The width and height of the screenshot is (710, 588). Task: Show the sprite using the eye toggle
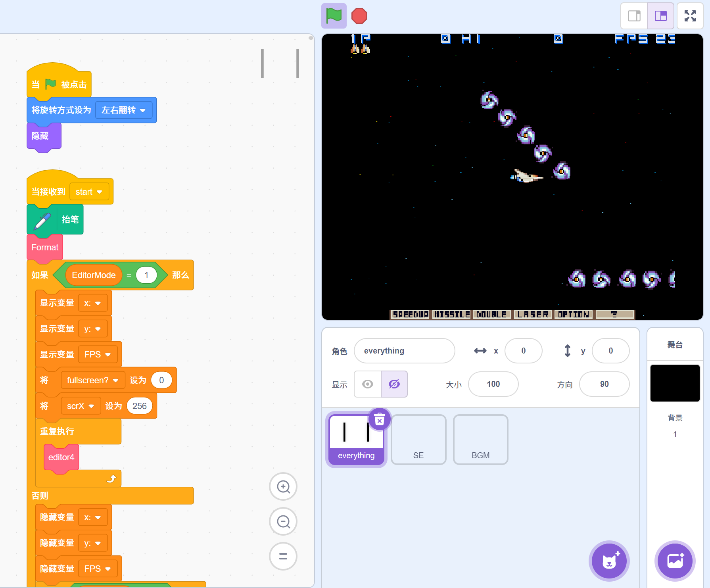[x=368, y=384]
